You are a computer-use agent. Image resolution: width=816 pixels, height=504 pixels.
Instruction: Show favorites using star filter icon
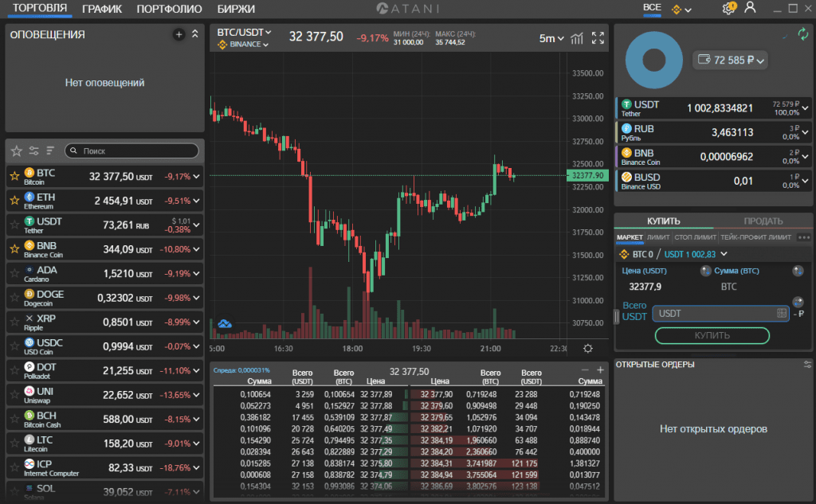17,150
